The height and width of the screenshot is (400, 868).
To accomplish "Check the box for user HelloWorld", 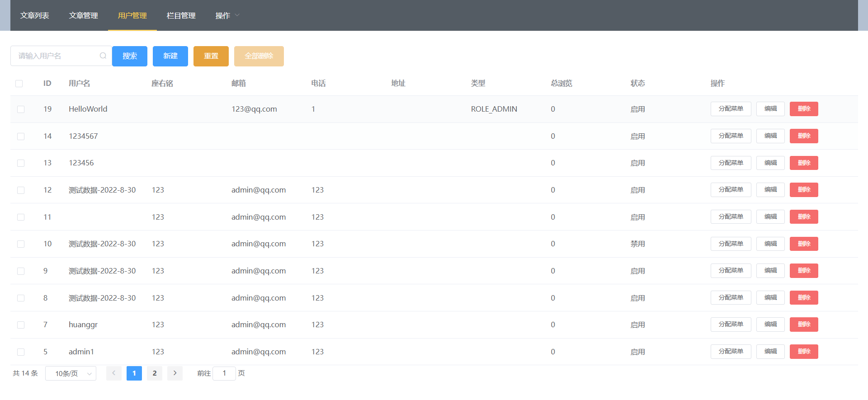I will 21,109.
